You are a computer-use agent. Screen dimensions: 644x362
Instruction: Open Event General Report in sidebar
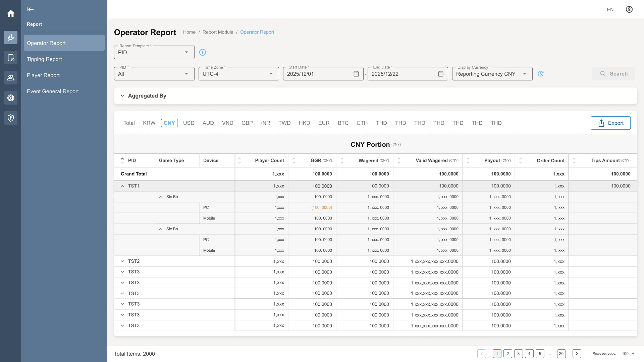(x=64, y=91)
